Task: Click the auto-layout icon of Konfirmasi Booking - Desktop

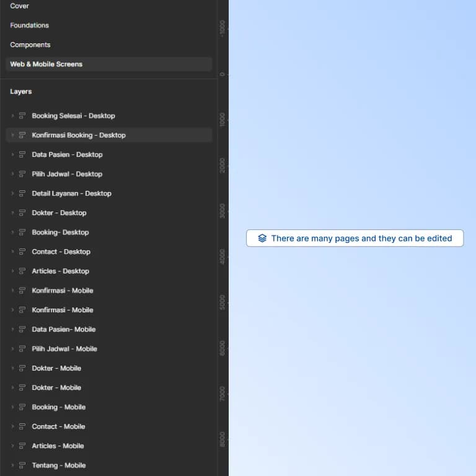Action: coord(22,135)
